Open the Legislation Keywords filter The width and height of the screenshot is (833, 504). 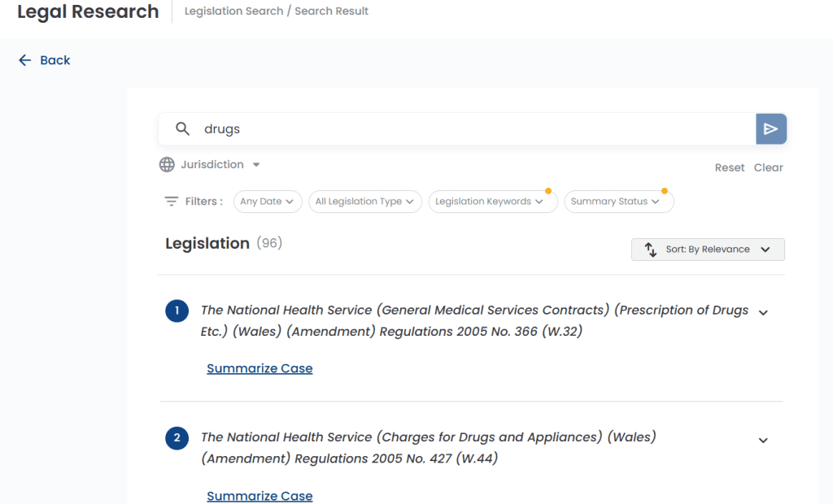point(492,202)
